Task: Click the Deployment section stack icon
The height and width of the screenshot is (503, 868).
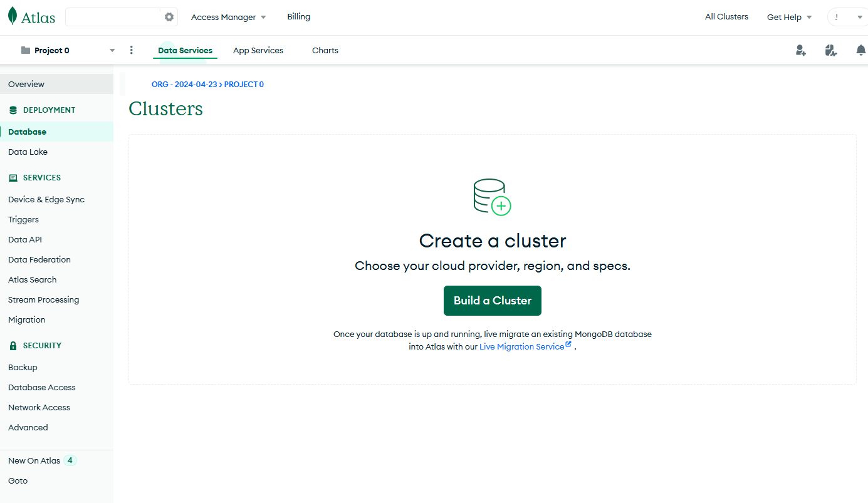Action: pos(13,110)
